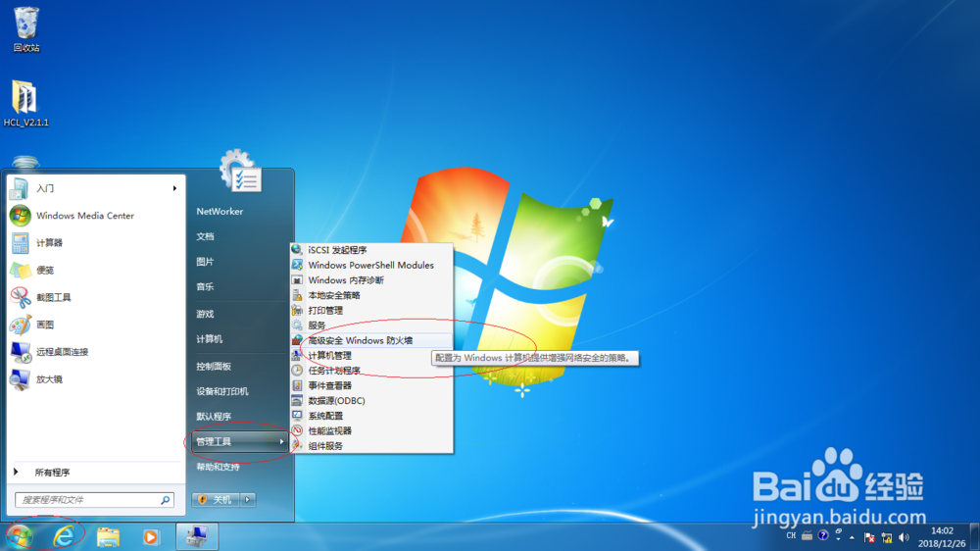
Task: Open 计算机管理 from the submenu
Action: tap(371, 355)
